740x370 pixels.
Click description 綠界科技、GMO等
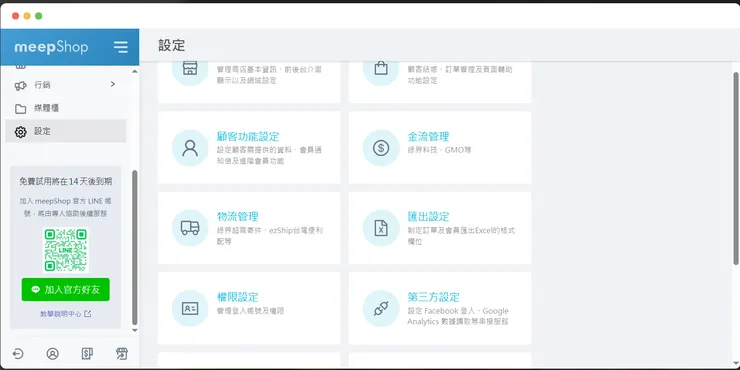[x=439, y=150]
